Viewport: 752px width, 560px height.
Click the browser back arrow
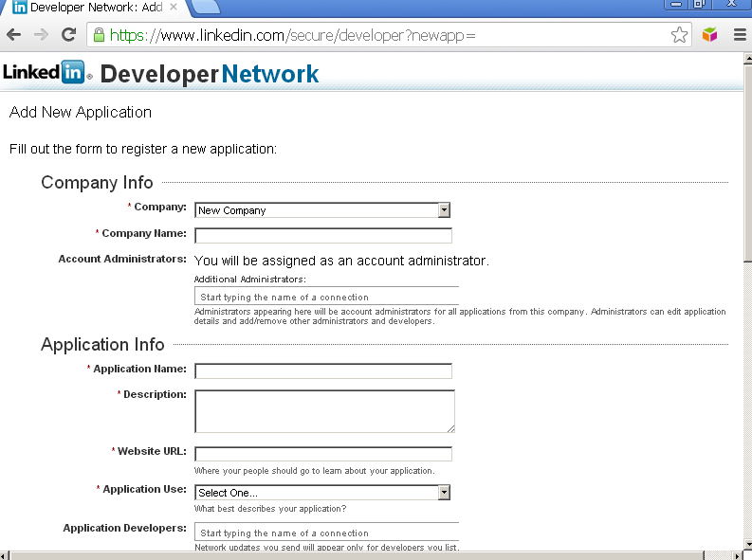tap(14, 35)
